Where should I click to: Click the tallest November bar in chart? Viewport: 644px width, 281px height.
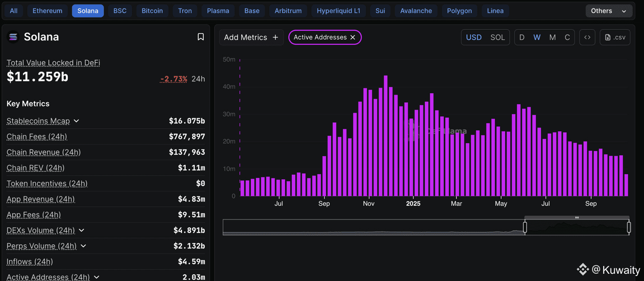385,136
